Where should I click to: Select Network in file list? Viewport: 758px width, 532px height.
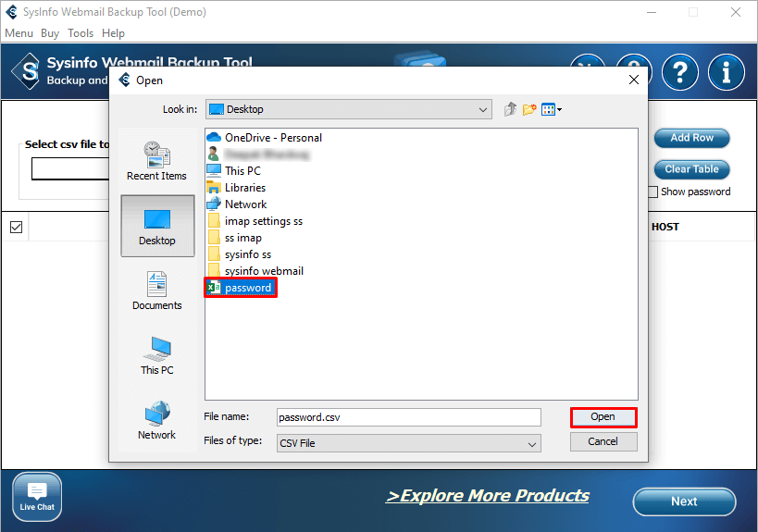pos(237,204)
